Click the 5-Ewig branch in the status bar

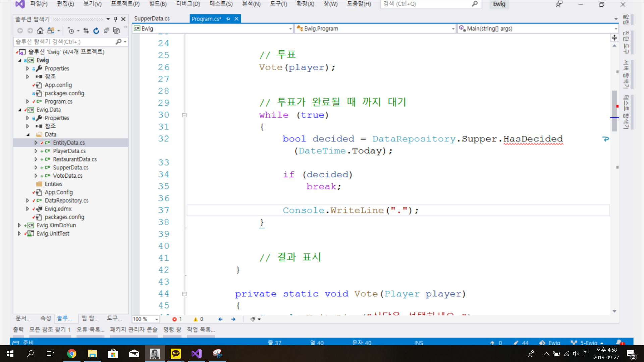[x=589, y=343]
